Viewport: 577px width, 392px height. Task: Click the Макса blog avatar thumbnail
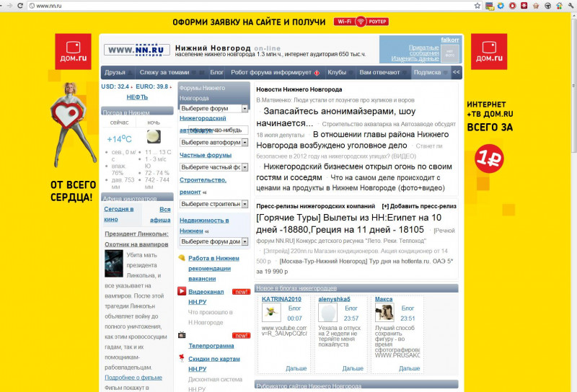pos(384,313)
